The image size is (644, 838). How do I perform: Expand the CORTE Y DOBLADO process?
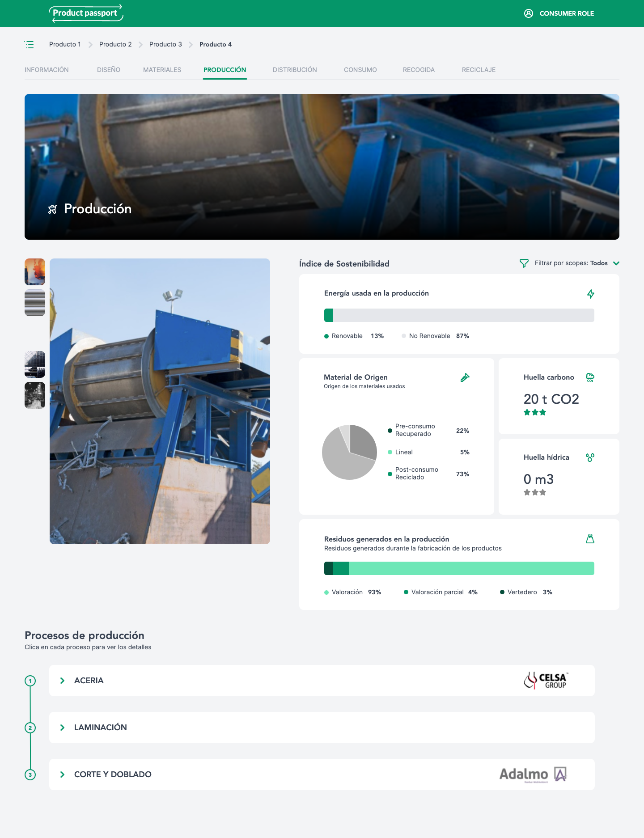click(322, 775)
